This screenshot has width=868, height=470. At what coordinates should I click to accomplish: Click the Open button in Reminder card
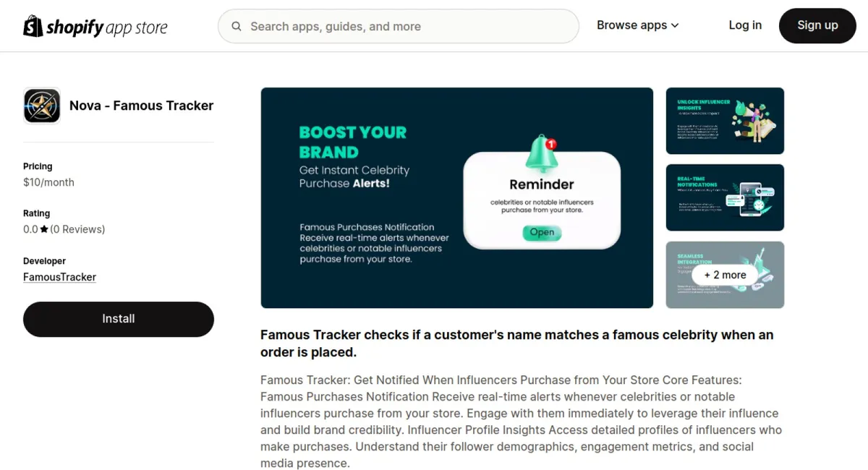(542, 232)
